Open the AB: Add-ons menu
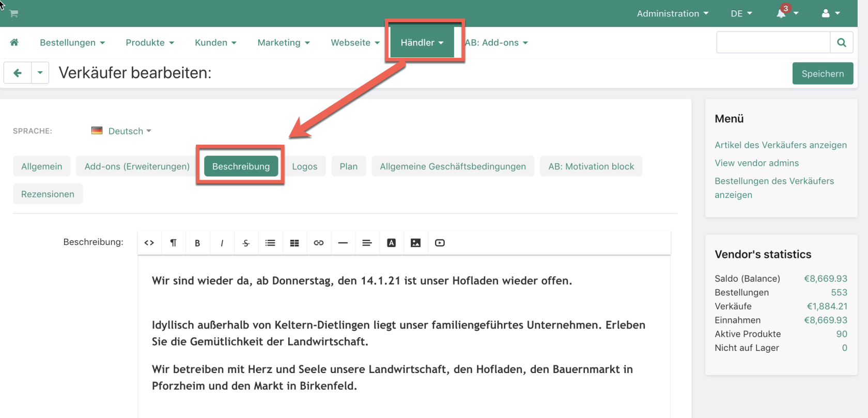 [496, 42]
